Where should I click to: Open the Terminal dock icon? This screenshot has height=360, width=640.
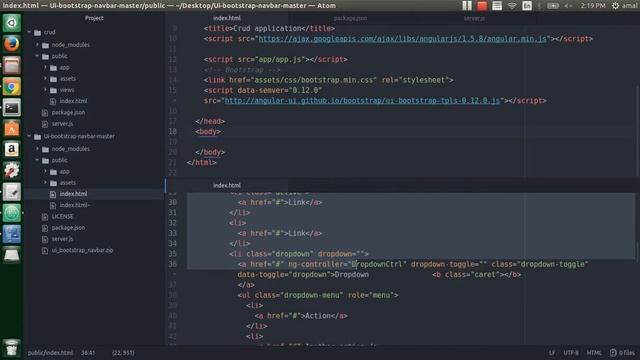point(11,108)
